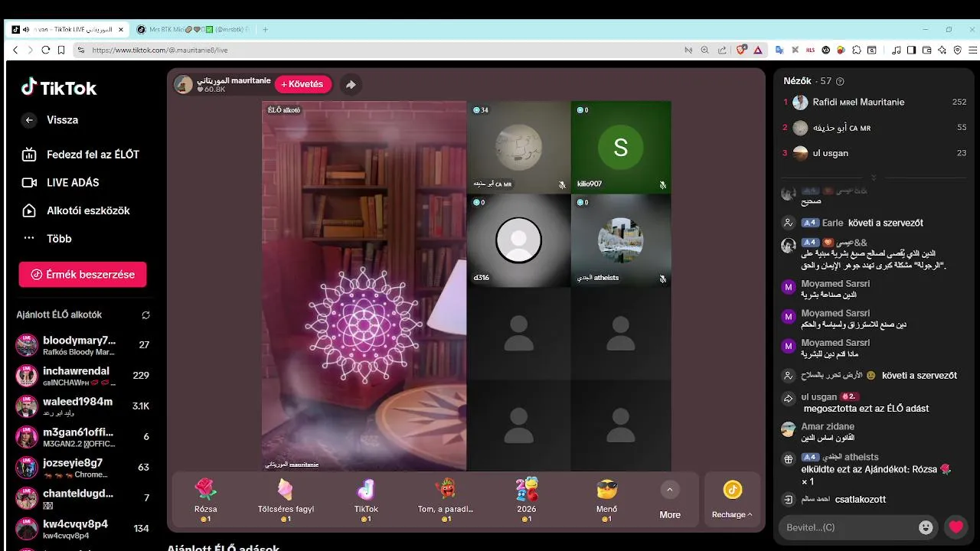Image resolution: width=980 pixels, height=551 pixels.
Task: Open the Brave Wallet icon
Action: point(926,50)
